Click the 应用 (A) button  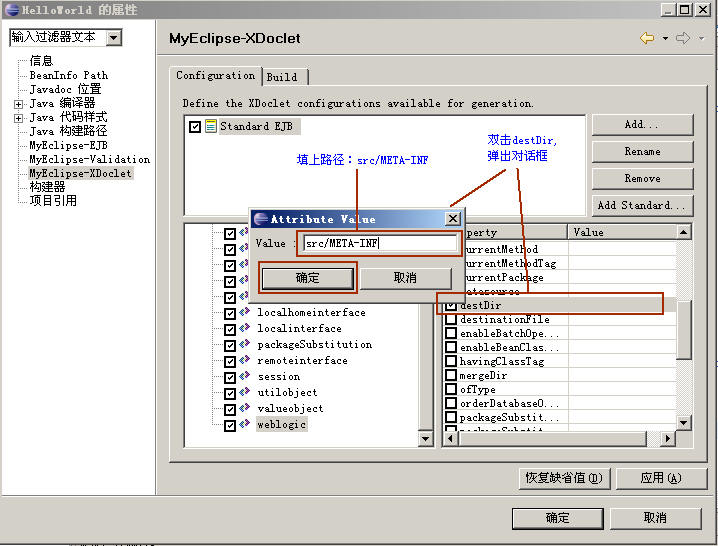tap(661, 478)
